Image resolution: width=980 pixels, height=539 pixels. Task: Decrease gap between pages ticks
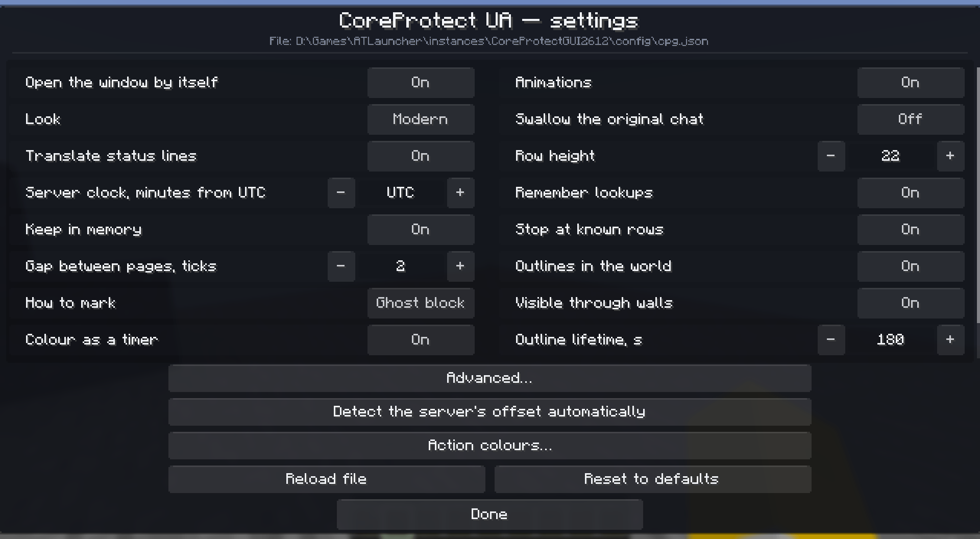click(x=341, y=266)
